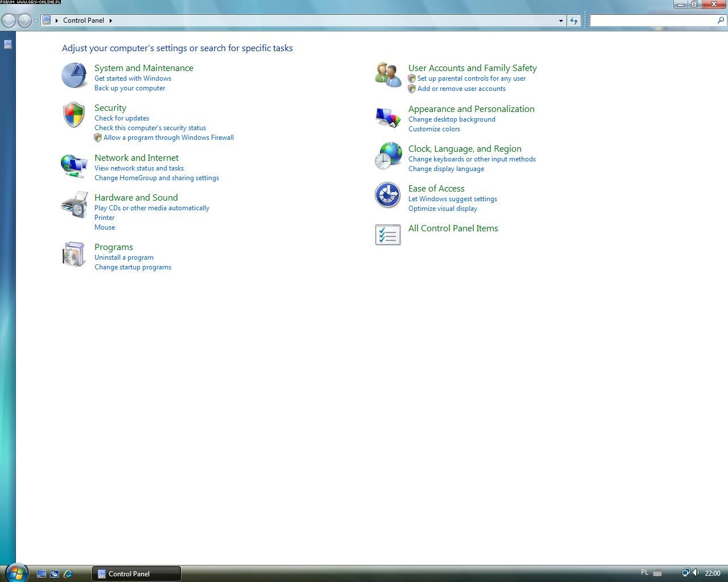Open the Network and Internet globe icon
The height and width of the screenshot is (582, 728).
pos(74,165)
